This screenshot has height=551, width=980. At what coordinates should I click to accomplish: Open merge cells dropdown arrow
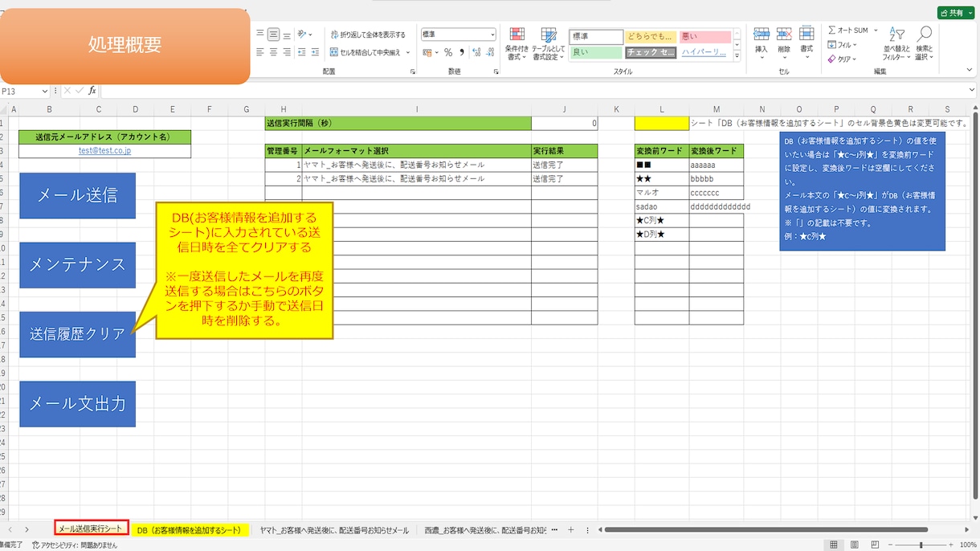[408, 52]
